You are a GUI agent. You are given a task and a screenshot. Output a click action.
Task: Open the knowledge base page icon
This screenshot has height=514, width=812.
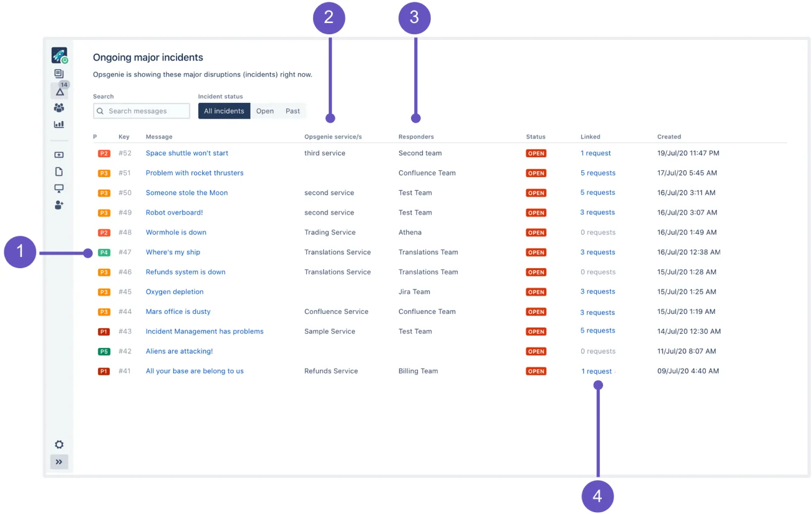(x=59, y=172)
